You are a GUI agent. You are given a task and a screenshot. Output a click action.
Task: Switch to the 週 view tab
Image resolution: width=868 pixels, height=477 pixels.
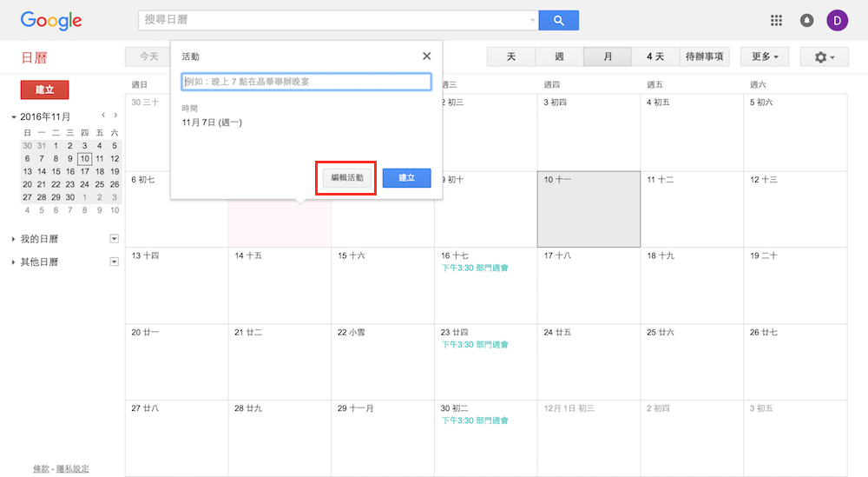click(559, 56)
